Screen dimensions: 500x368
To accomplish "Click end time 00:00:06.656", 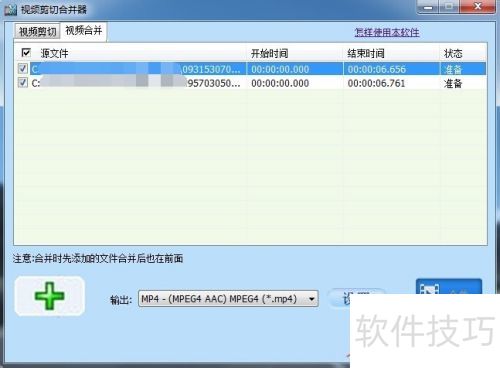I will [377, 69].
